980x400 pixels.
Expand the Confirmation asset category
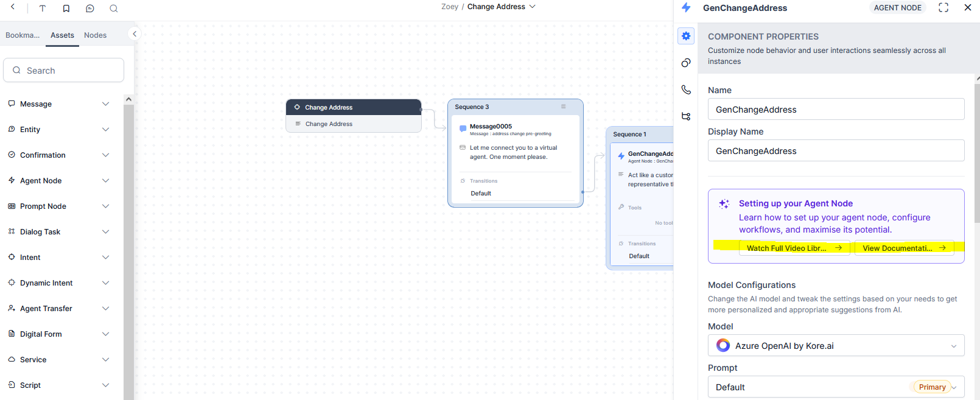106,155
